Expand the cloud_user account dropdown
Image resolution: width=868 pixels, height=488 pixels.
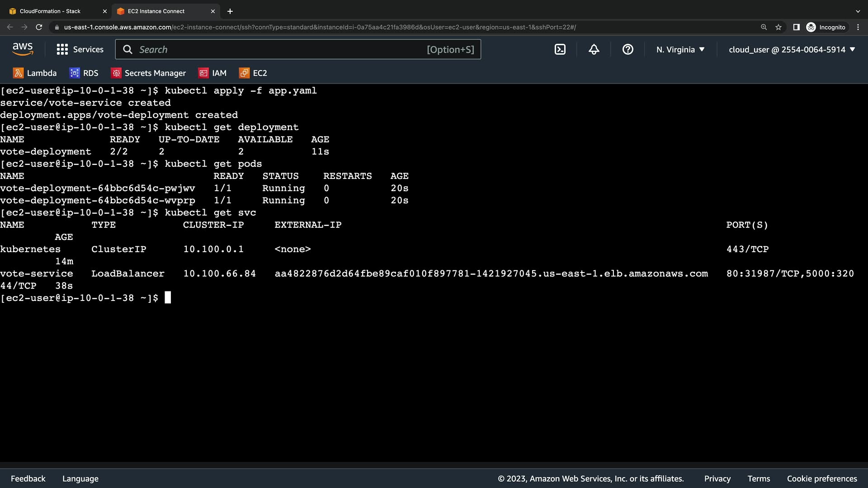(x=792, y=50)
